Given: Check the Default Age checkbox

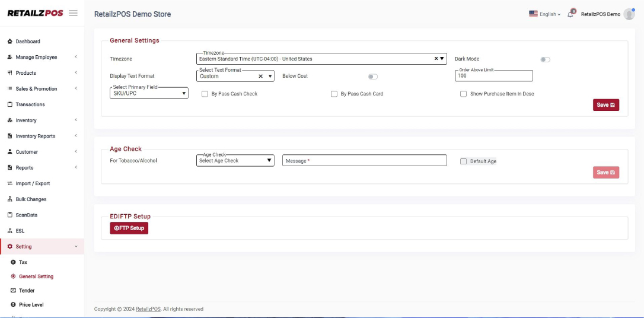Looking at the screenshot, I should click(x=464, y=161).
